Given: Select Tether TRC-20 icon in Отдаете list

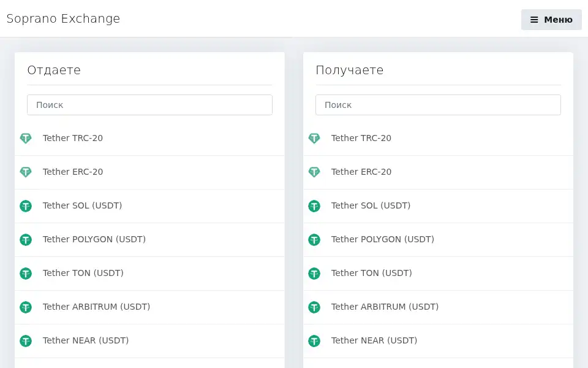Looking at the screenshot, I should [26, 138].
